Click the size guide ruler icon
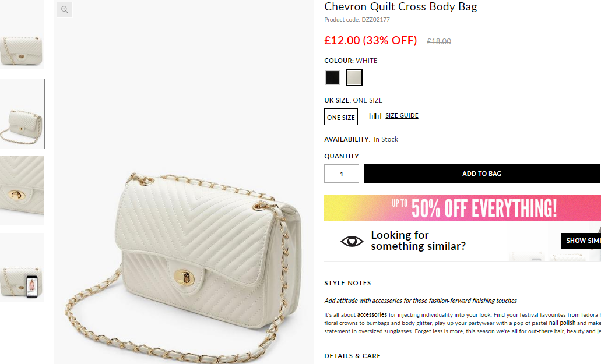The image size is (601, 364). tap(375, 115)
